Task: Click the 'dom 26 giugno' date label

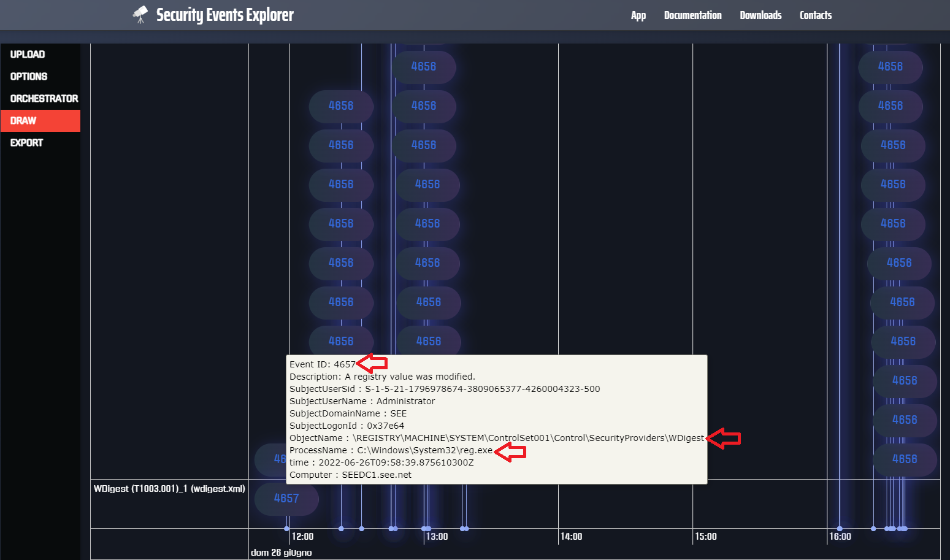Action: click(281, 553)
